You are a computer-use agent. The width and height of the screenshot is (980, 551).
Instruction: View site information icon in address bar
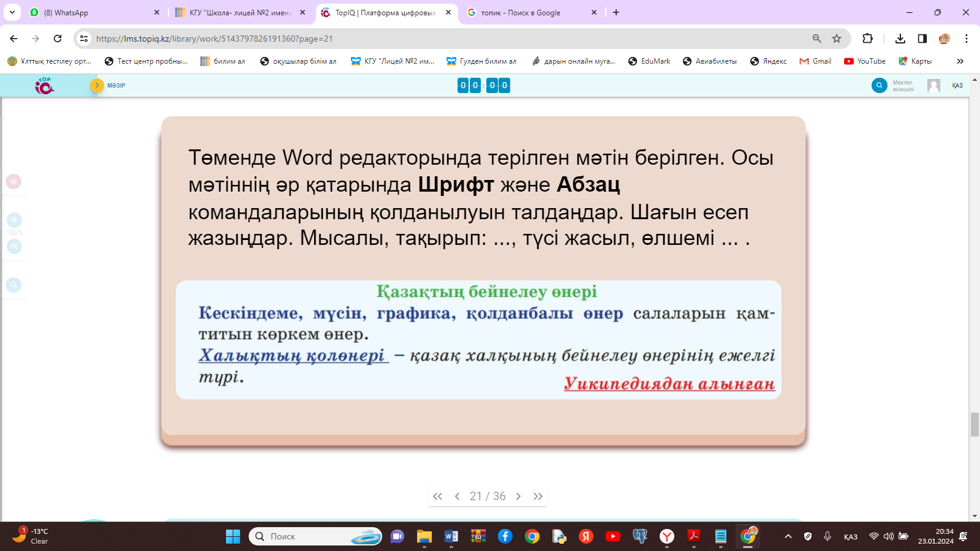(x=84, y=39)
